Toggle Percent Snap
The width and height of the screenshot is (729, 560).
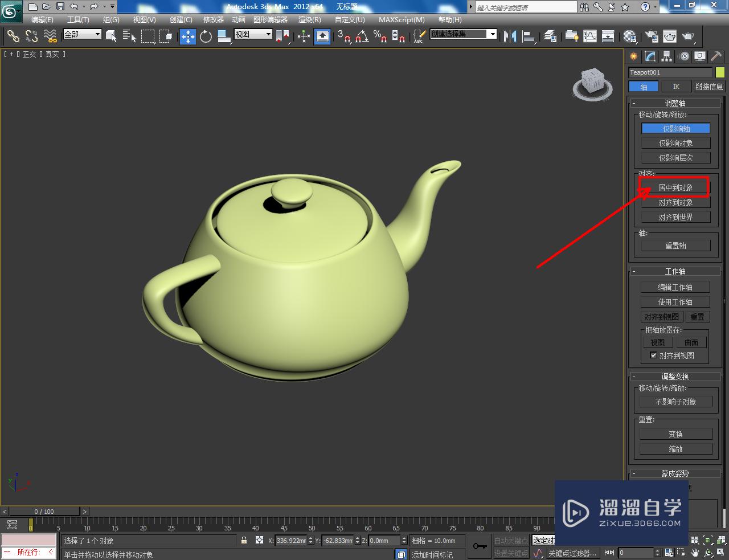pyautogui.click(x=380, y=36)
